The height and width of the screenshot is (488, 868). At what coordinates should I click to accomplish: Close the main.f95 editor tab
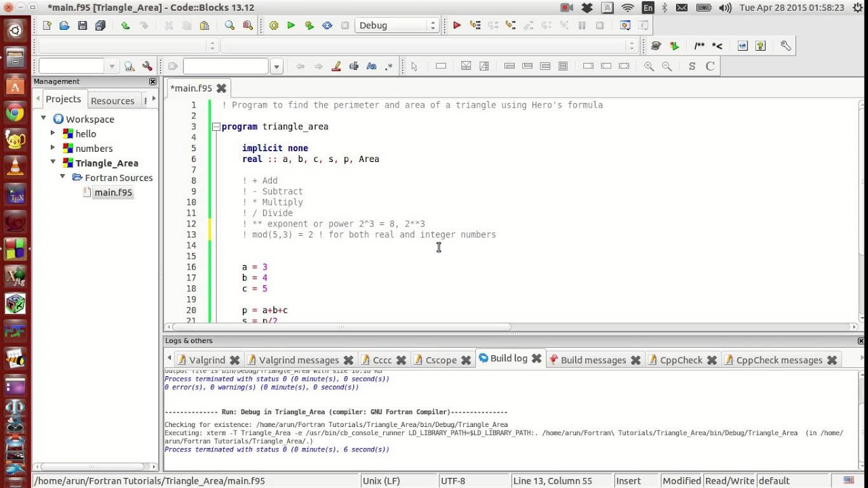click(221, 88)
